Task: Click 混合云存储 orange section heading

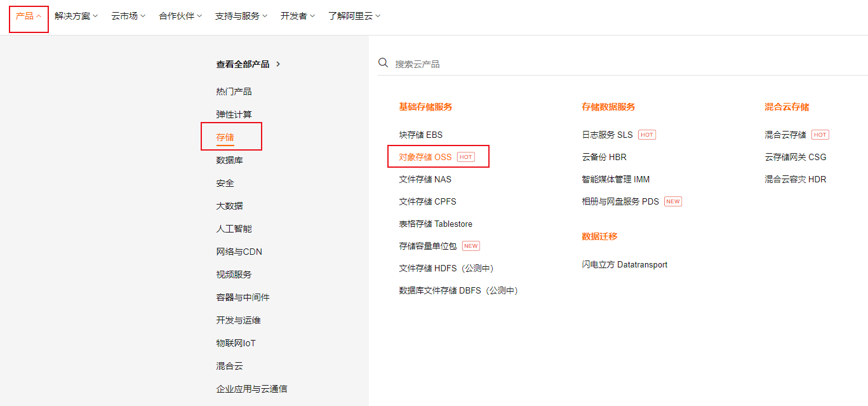Action: pos(787,107)
